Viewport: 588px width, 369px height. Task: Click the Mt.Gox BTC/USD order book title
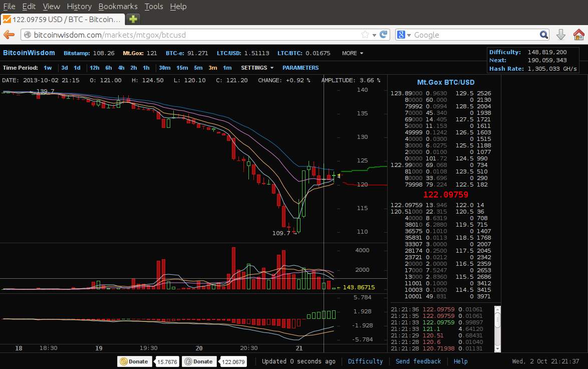pos(445,82)
